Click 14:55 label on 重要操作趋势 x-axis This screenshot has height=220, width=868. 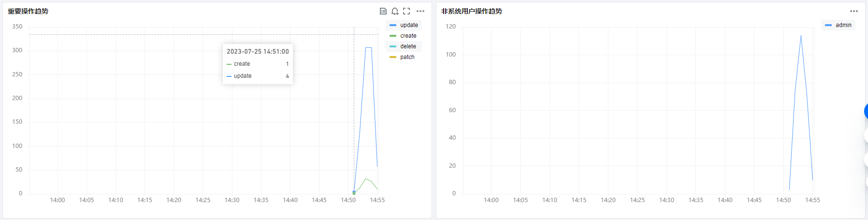pyautogui.click(x=377, y=200)
